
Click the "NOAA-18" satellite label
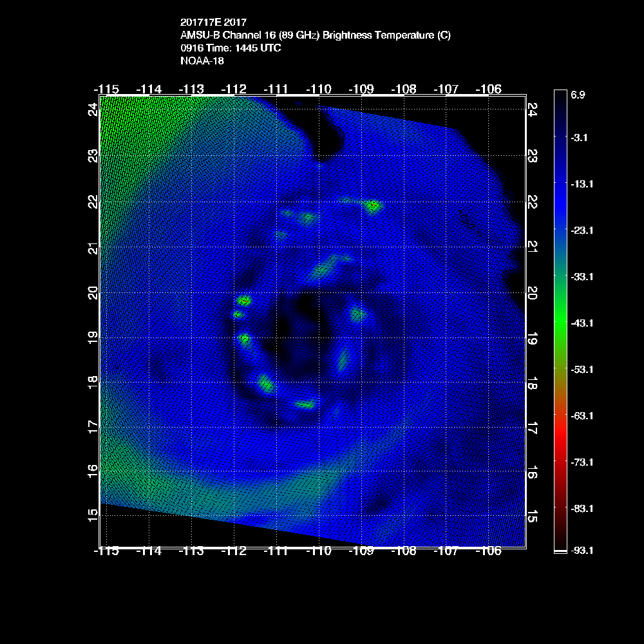pos(202,61)
